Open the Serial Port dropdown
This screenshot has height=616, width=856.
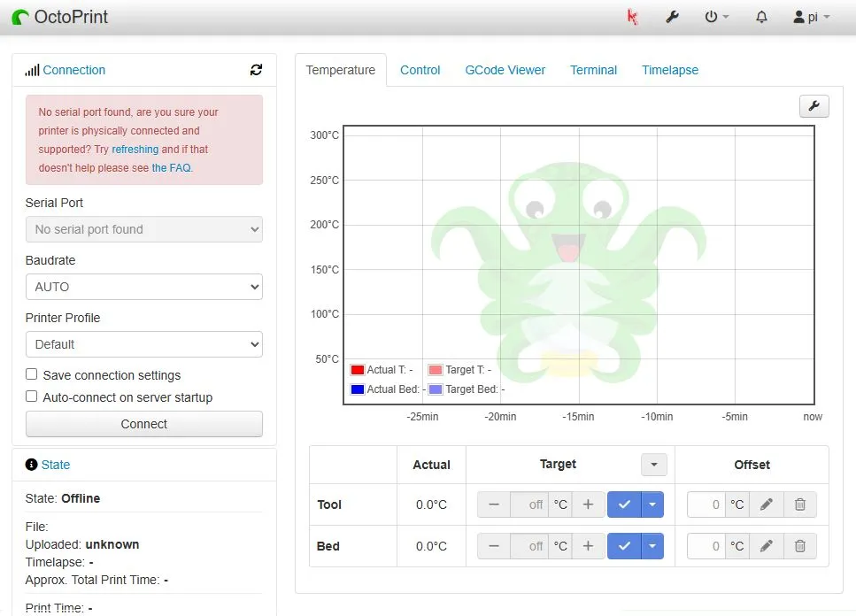click(144, 229)
